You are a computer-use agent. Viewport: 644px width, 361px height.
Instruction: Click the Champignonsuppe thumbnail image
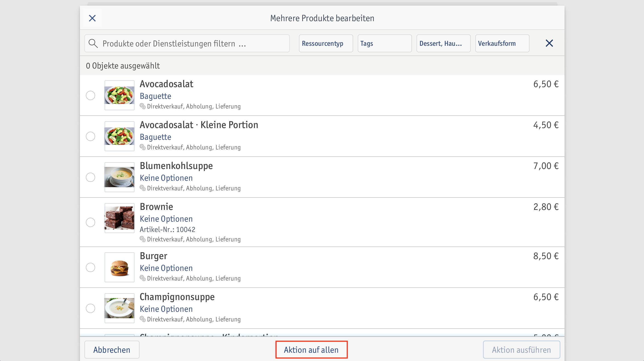click(119, 308)
